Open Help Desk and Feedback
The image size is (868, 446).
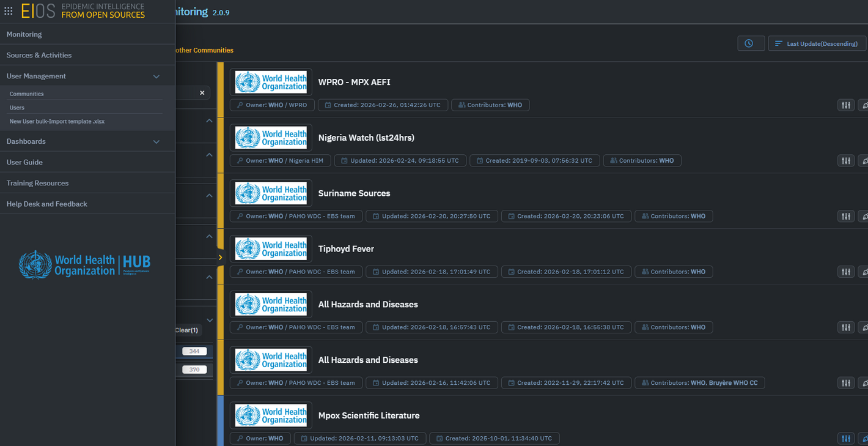(x=47, y=204)
